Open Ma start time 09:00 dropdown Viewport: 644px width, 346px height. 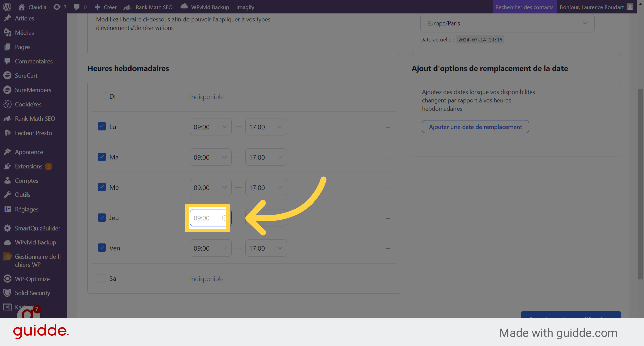click(211, 157)
